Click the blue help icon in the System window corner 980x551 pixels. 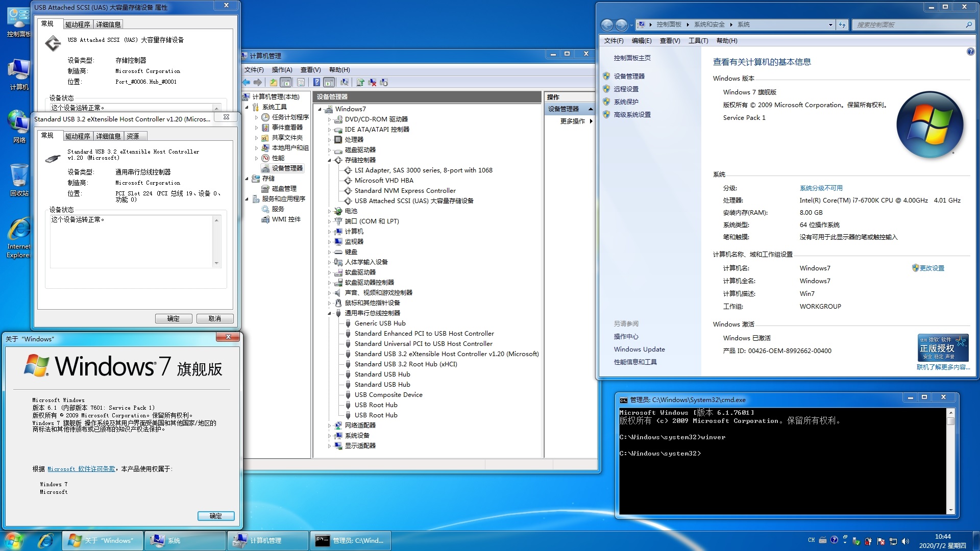(x=970, y=52)
